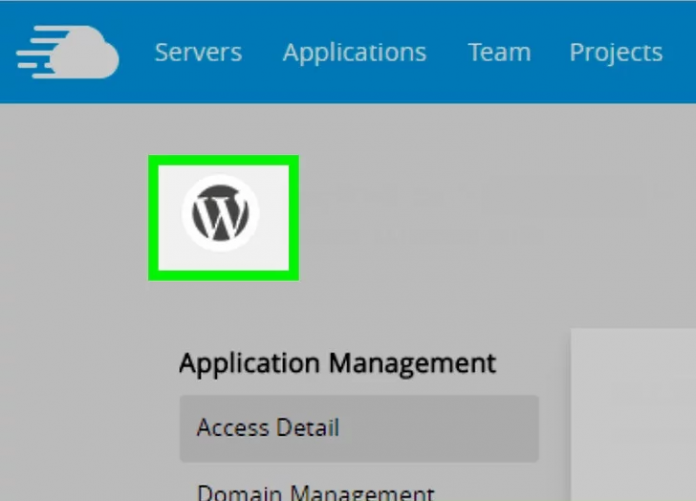Click the WordPress W logo thumbnail
The height and width of the screenshot is (501, 696).
point(222,215)
